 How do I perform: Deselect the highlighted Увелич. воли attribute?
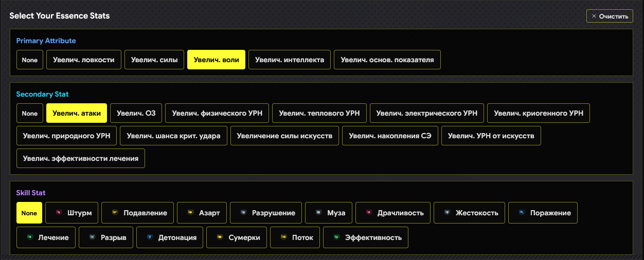216,60
